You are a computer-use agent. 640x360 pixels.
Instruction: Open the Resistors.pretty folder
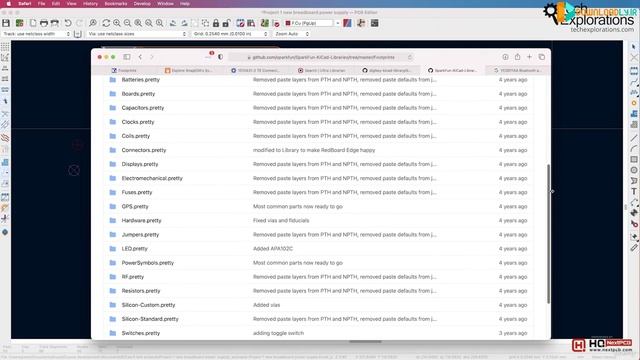[x=141, y=291]
